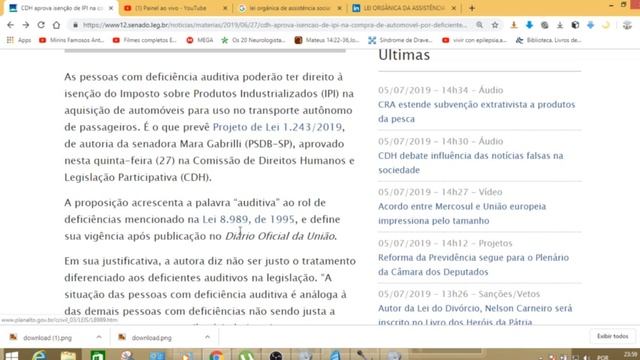Open the uTorrent taskbar icon

(246, 356)
